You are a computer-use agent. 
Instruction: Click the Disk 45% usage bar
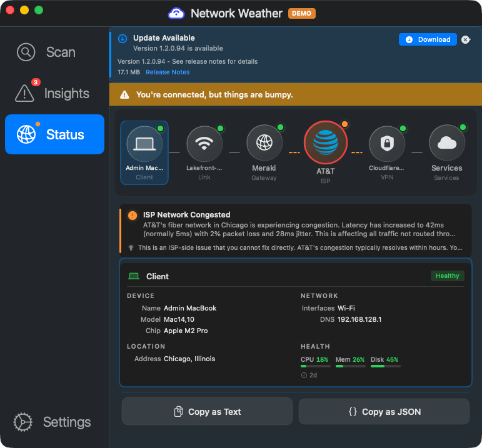[x=386, y=366]
